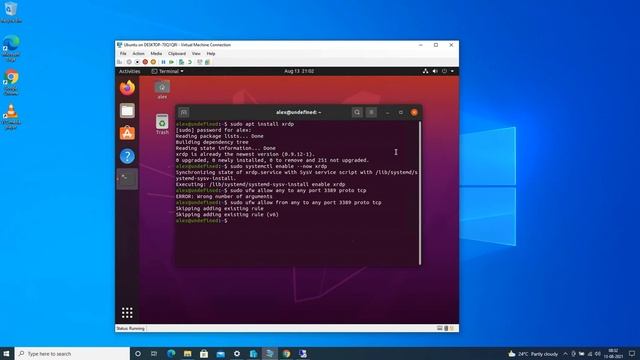Image resolution: width=640 pixels, height=360 pixels.
Task: Open Ubuntu Software from the dock
Action: click(x=127, y=133)
